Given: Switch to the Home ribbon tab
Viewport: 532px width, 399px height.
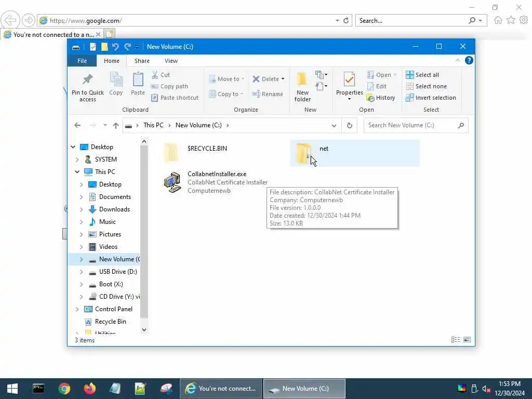Looking at the screenshot, I should (x=112, y=61).
